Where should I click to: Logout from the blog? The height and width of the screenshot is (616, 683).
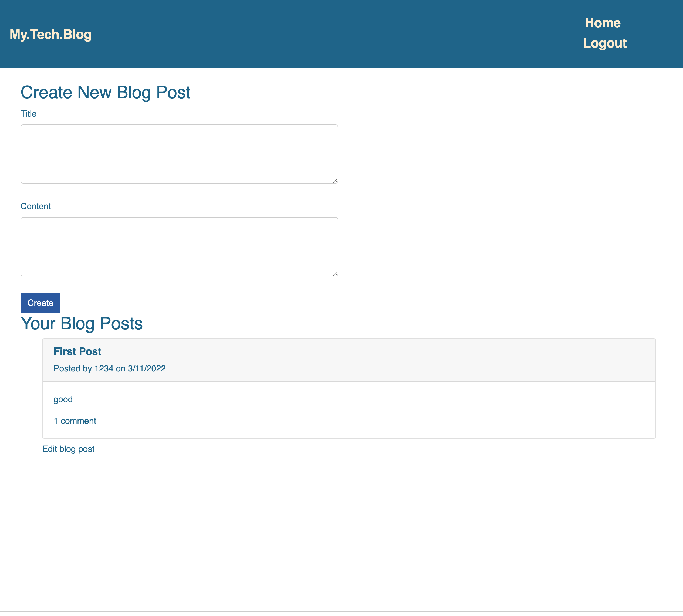point(605,43)
